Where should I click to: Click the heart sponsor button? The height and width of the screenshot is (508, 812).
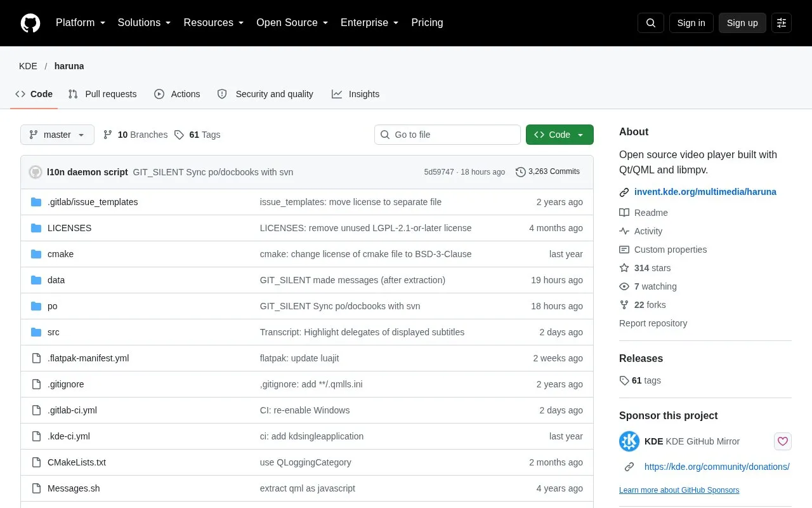point(783,441)
